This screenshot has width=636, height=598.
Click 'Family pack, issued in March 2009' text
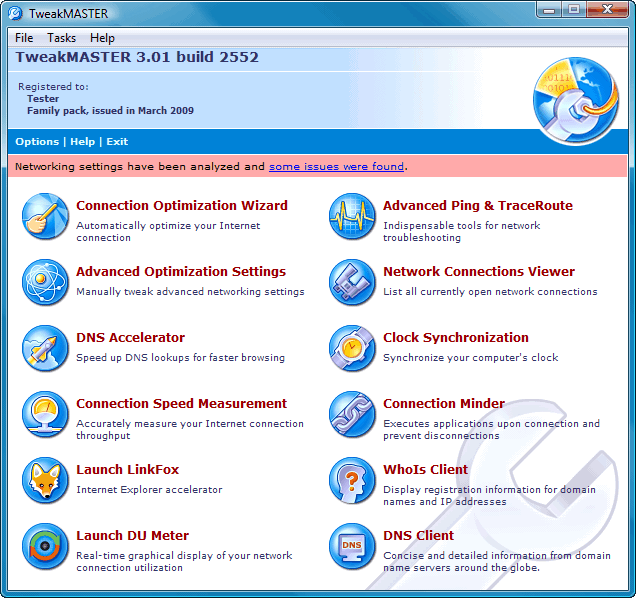110,111
